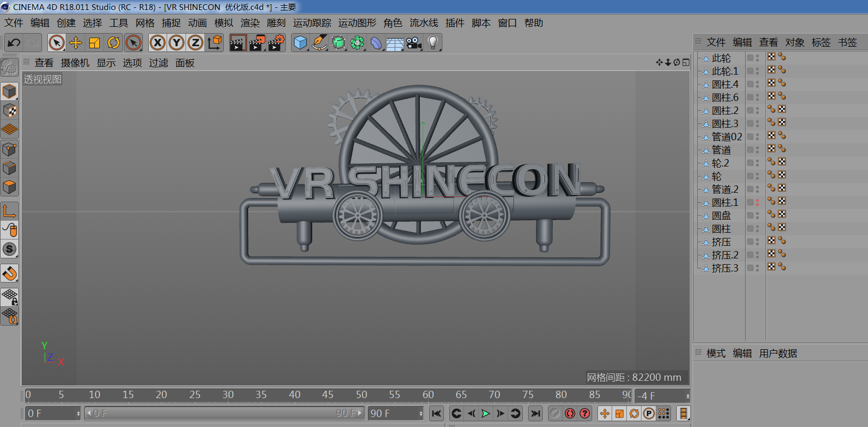868x427 pixels.
Task: Toggle Z axis lock
Action: [x=195, y=43]
